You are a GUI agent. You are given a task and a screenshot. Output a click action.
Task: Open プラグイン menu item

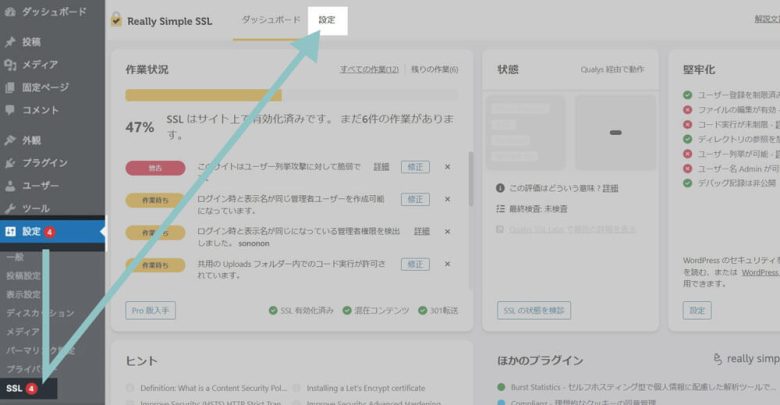45,163
